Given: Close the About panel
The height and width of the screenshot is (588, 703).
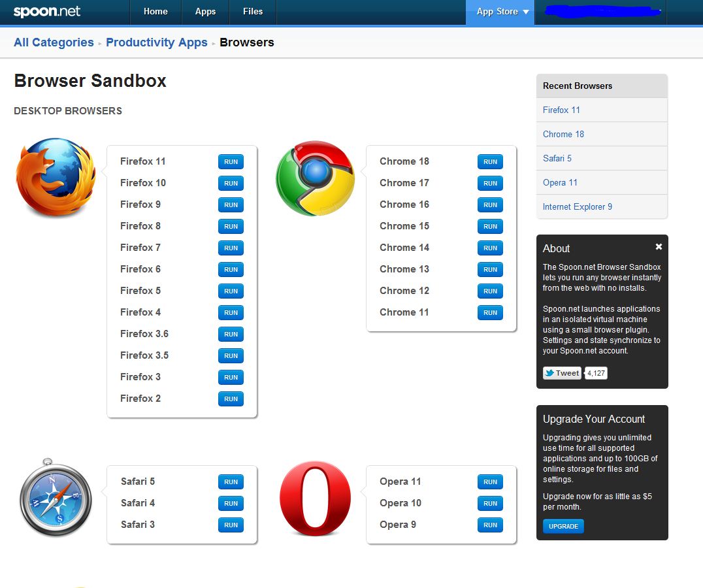Looking at the screenshot, I should tap(659, 247).
